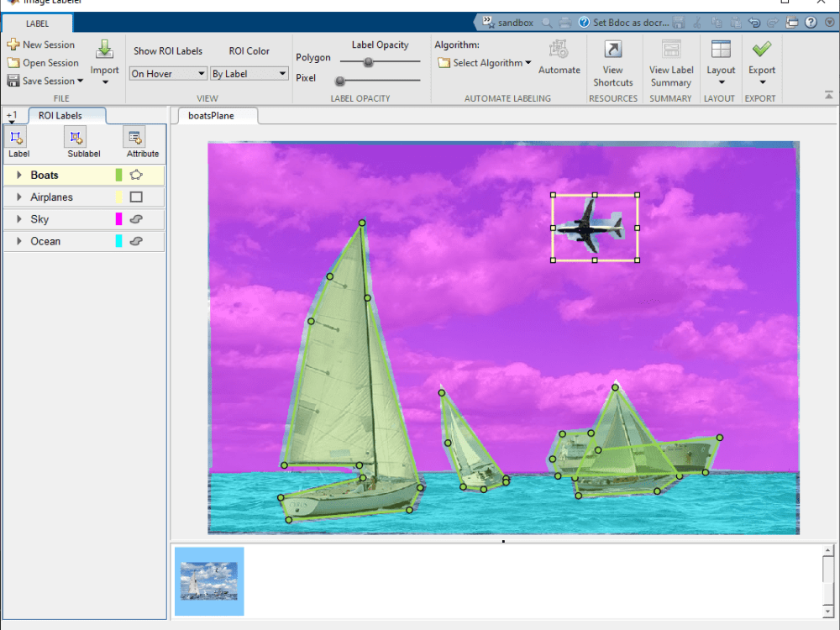Open the Layout dropdown arrow
The width and height of the screenshot is (840, 630).
[x=721, y=82]
